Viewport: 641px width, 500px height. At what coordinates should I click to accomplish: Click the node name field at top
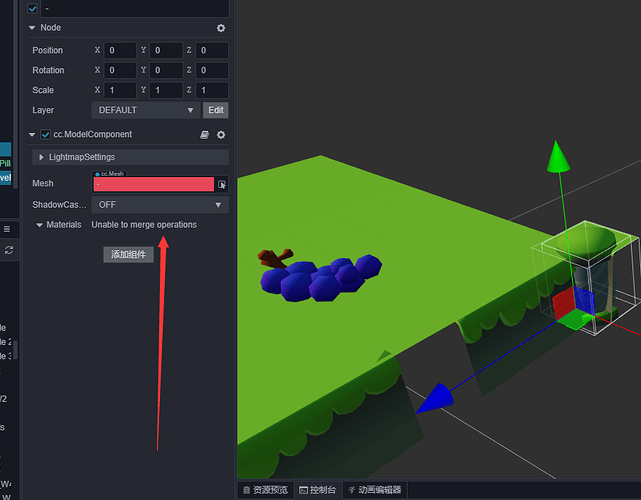click(x=135, y=8)
